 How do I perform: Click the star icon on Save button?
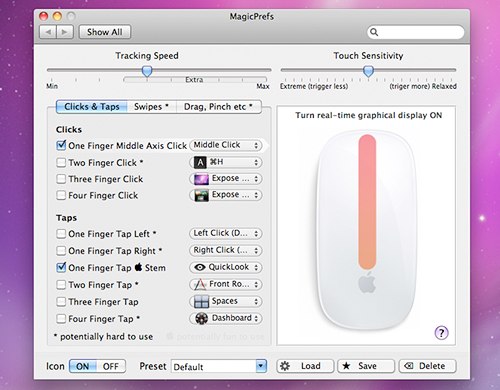(x=346, y=366)
